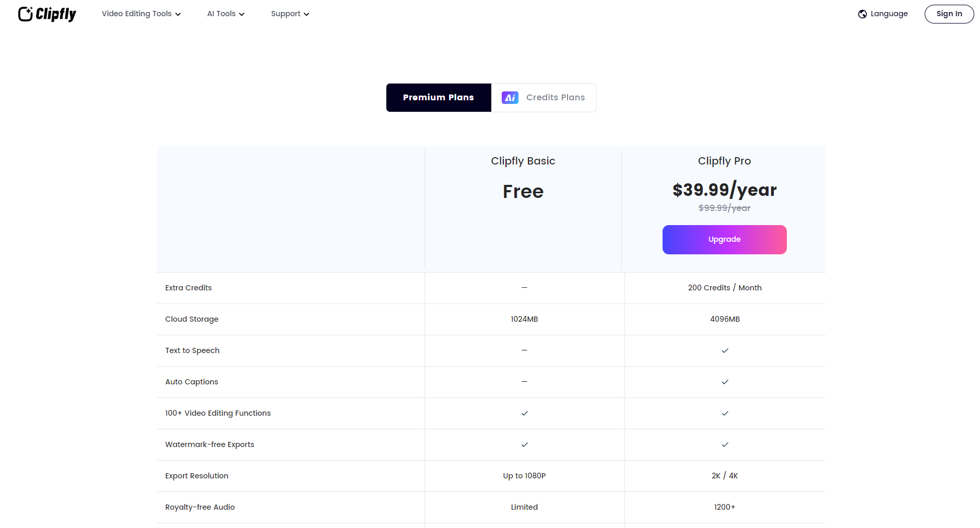Select the Premium Plans tab
980x528 pixels.
439,98
